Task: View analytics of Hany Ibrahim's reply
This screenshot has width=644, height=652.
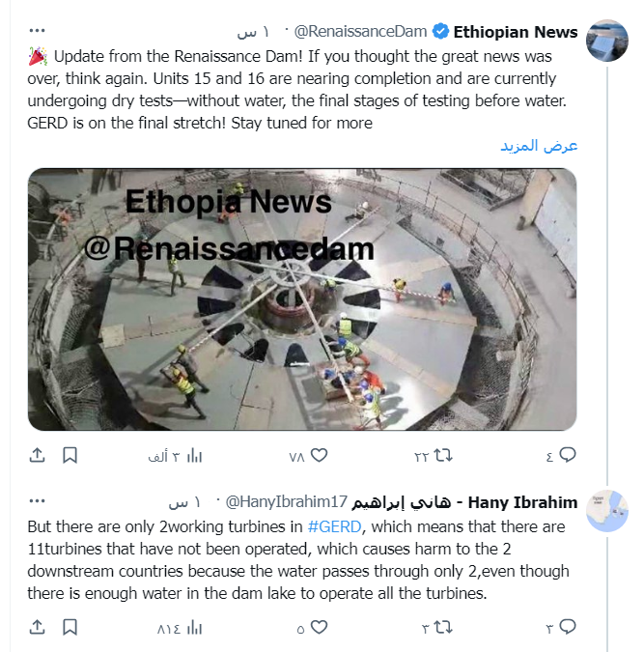Action: [x=194, y=628]
